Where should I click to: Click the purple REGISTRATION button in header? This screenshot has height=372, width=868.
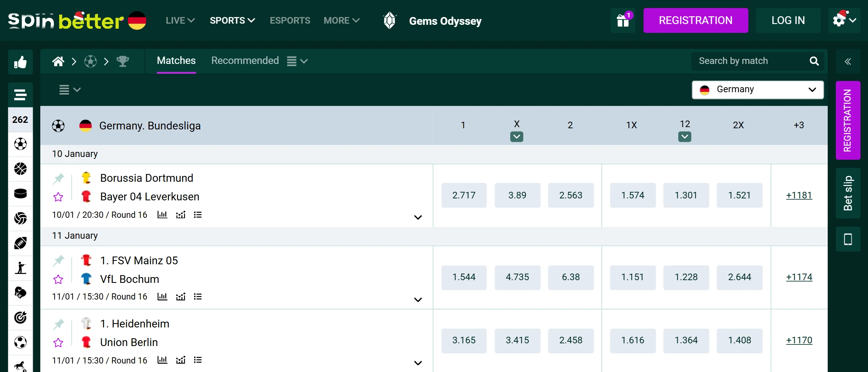pyautogui.click(x=696, y=21)
